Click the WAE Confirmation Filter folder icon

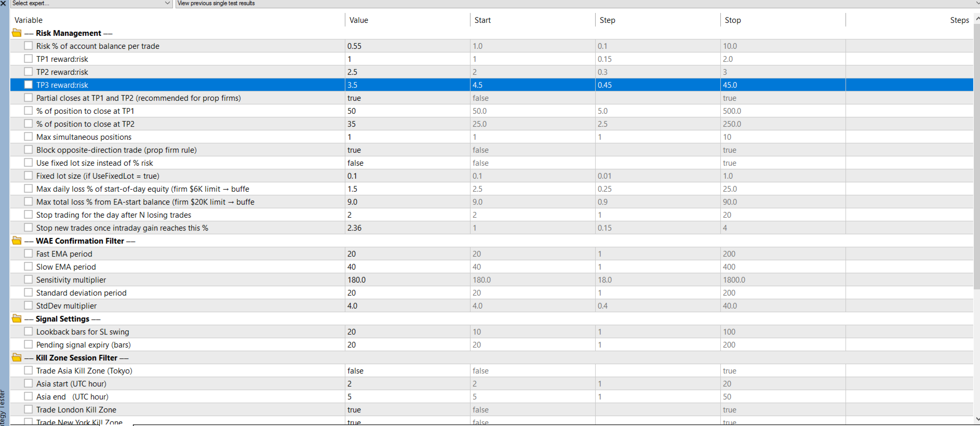(17, 241)
